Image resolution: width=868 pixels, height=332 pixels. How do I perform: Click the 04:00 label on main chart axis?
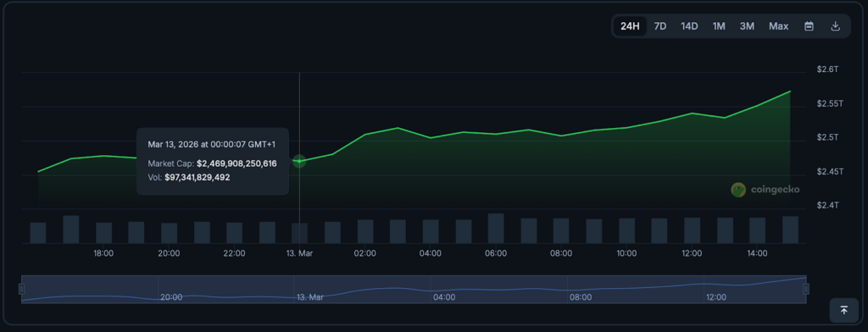[430, 253]
